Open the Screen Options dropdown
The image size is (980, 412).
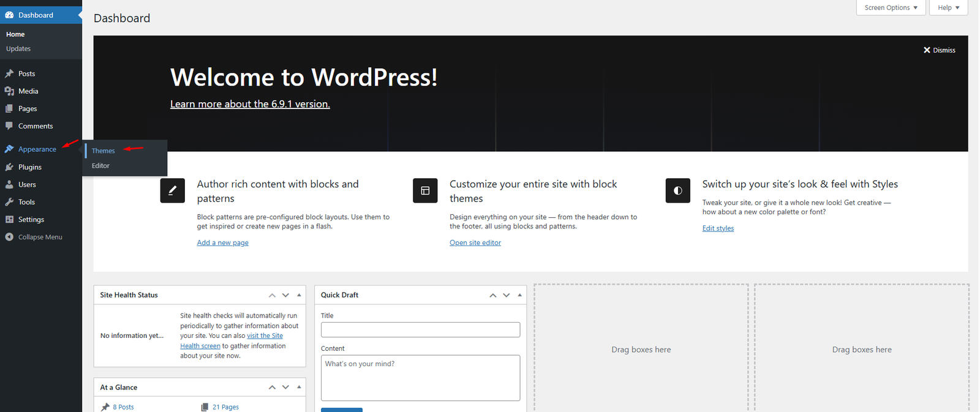coord(891,7)
